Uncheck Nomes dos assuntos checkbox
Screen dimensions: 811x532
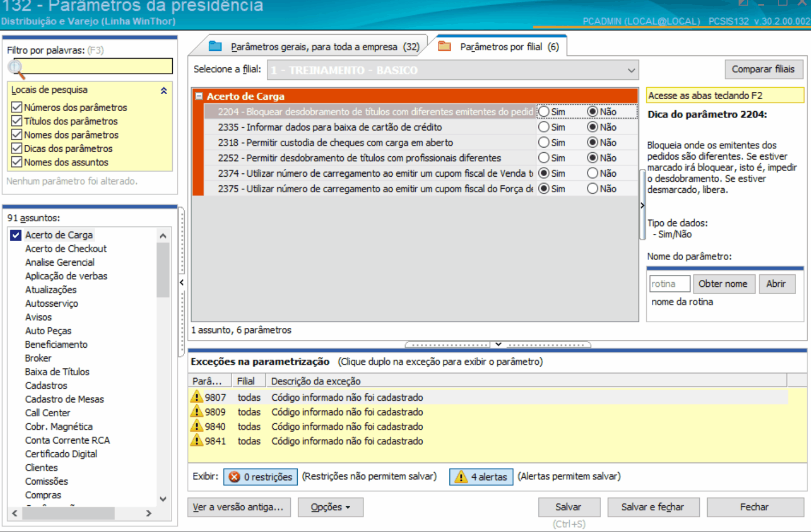[x=17, y=162]
